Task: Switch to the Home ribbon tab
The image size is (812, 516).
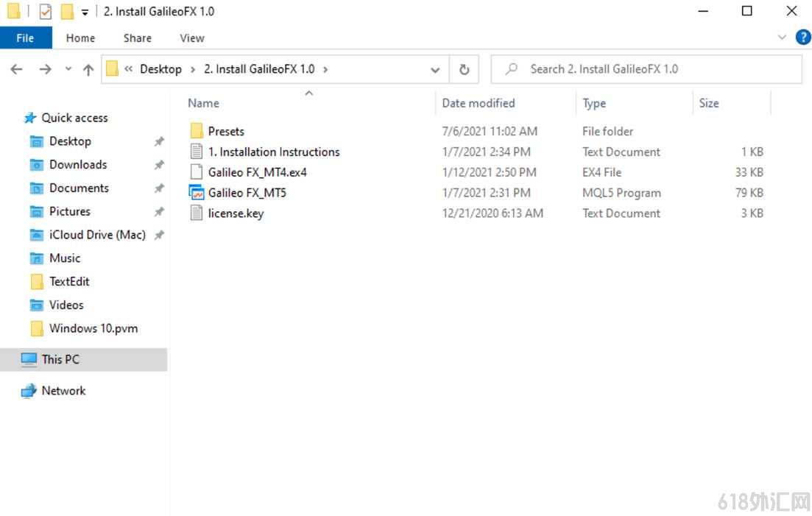Action: pyautogui.click(x=80, y=38)
